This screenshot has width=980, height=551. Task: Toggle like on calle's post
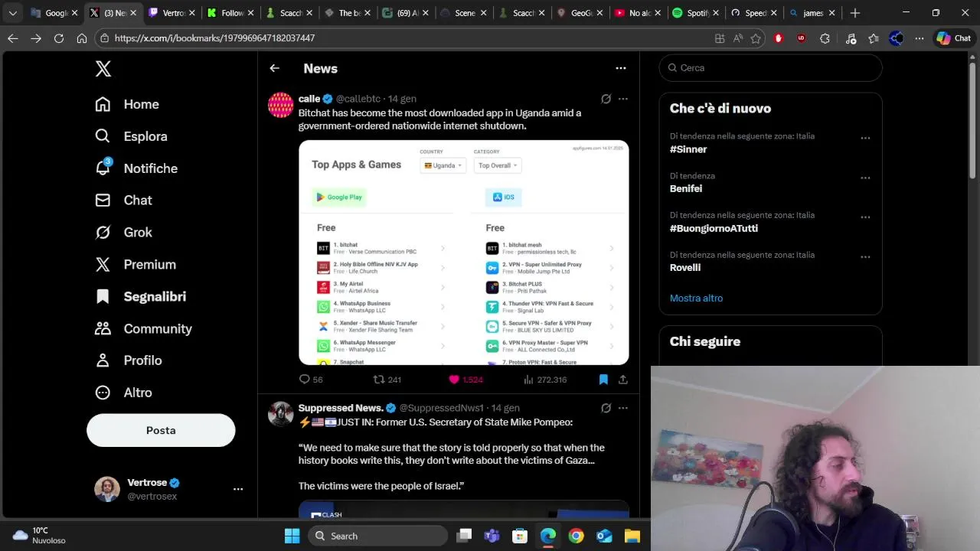tap(465, 380)
